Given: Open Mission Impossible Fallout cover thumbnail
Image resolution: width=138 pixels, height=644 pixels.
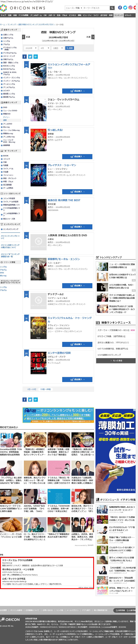Looking at the screenshot, I should (38, 74).
